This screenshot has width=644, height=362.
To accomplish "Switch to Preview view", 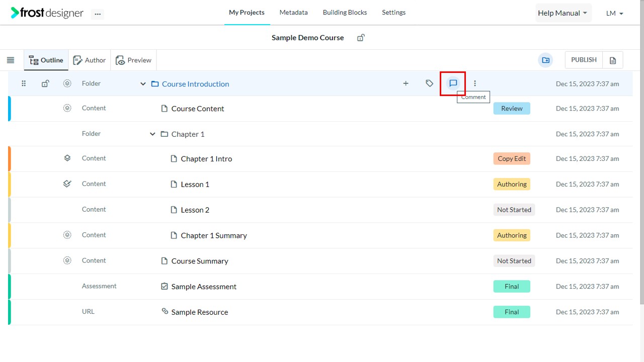I will [x=134, y=60].
